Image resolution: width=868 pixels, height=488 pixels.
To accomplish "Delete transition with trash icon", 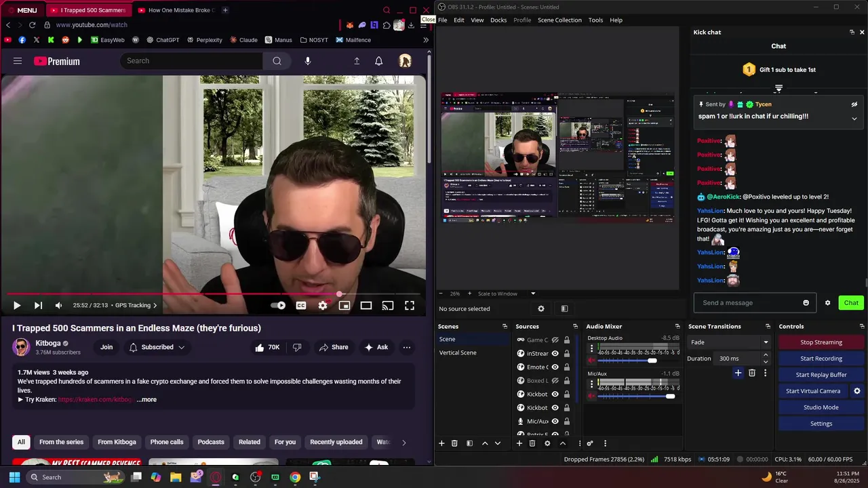I will (752, 373).
